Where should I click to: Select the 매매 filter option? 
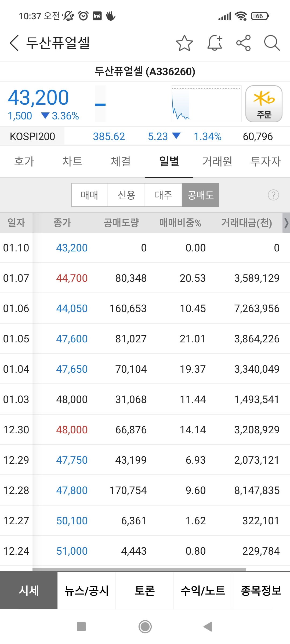point(89,195)
